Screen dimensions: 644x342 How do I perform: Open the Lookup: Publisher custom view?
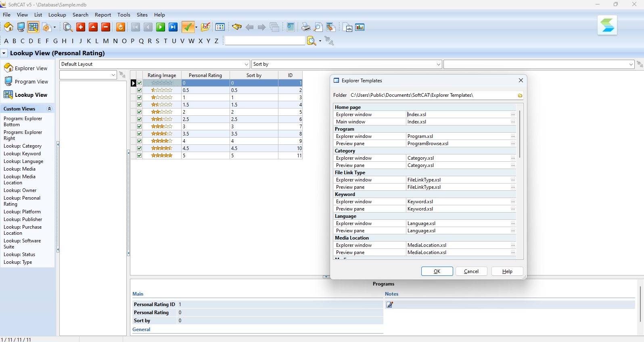(23, 219)
